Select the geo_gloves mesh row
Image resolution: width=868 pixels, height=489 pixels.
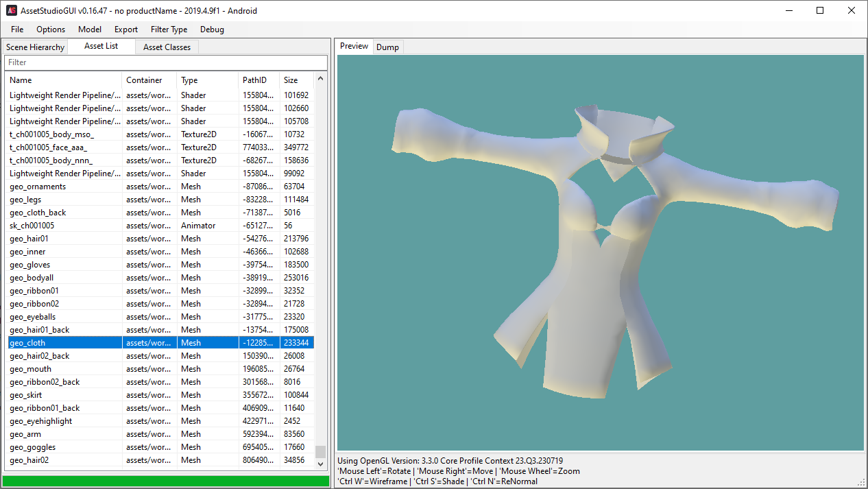tap(160, 265)
